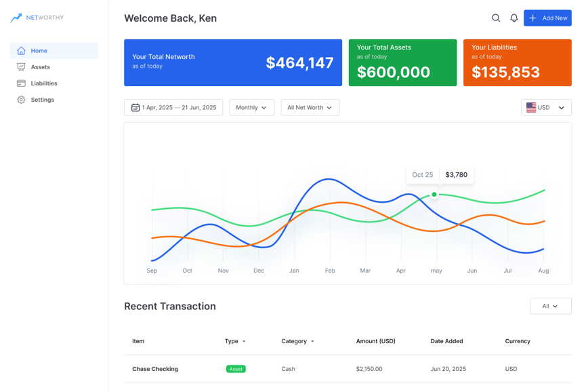588x392 pixels.
Task: Click the Liabilities card icon in sidebar
Action: pos(21,83)
